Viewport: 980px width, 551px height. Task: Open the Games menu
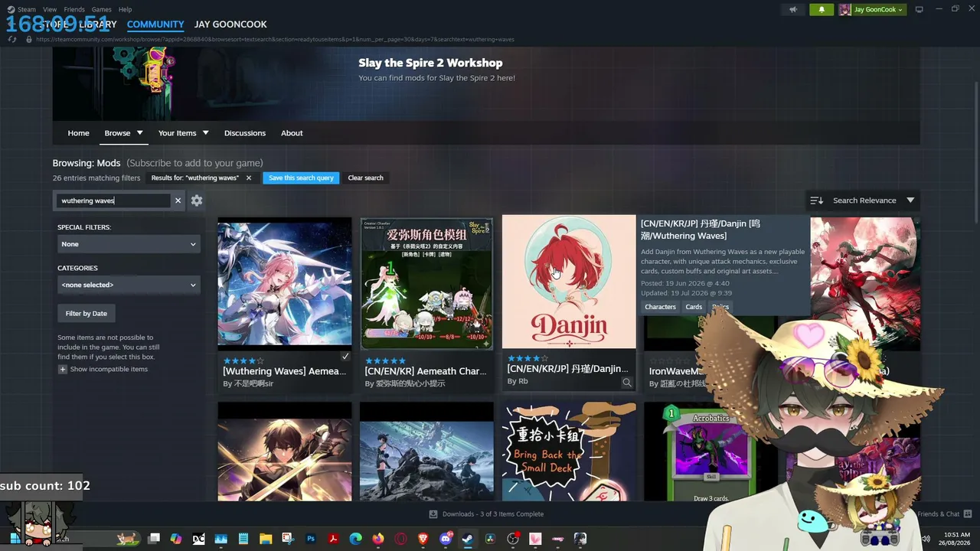(102, 9)
